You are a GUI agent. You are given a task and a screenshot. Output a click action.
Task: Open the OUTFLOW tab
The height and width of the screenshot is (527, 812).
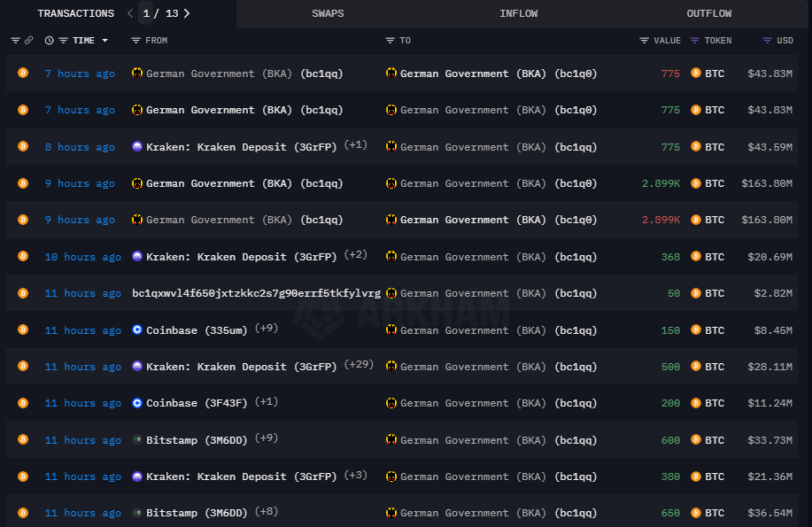pyautogui.click(x=709, y=13)
